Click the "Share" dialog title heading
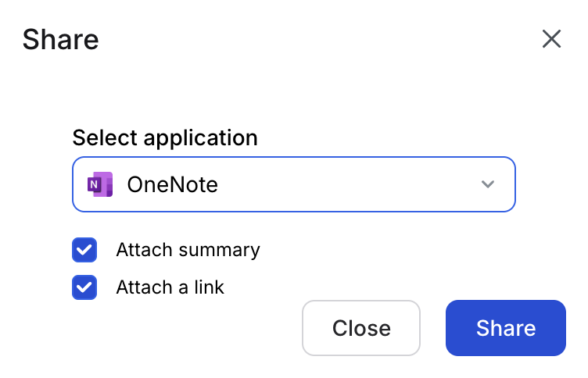 [60, 39]
